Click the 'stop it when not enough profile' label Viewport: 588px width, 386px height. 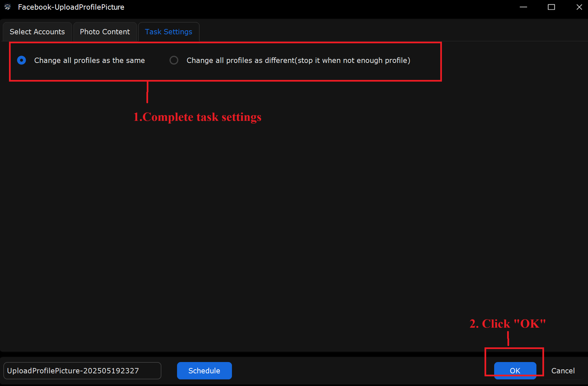point(352,60)
